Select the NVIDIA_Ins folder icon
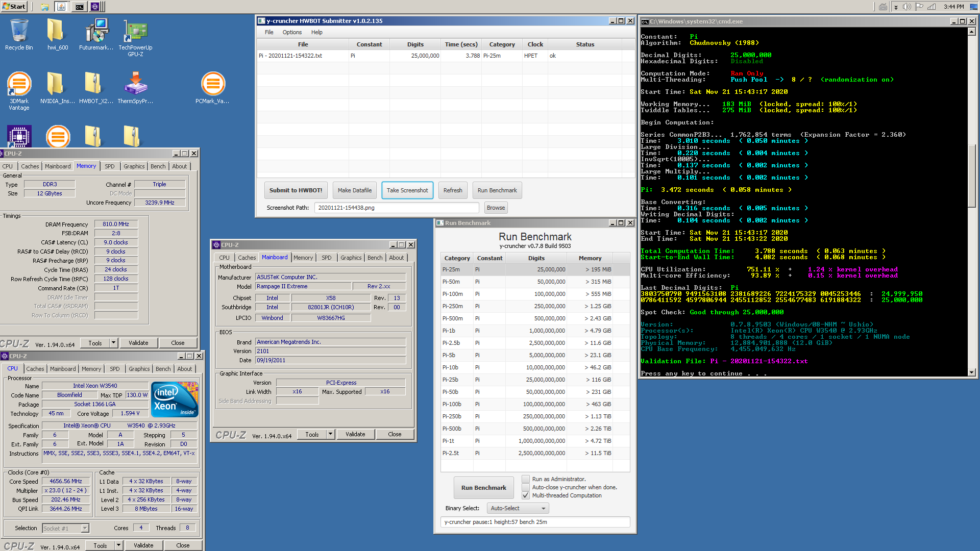The width and height of the screenshot is (980, 551). pos(57,88)
